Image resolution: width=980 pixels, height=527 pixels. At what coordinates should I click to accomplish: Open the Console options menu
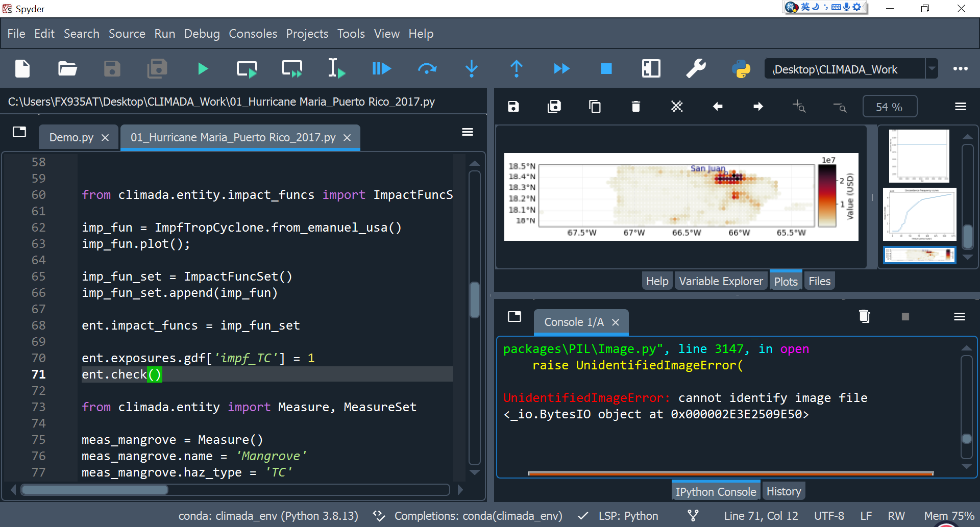(959, 316)
